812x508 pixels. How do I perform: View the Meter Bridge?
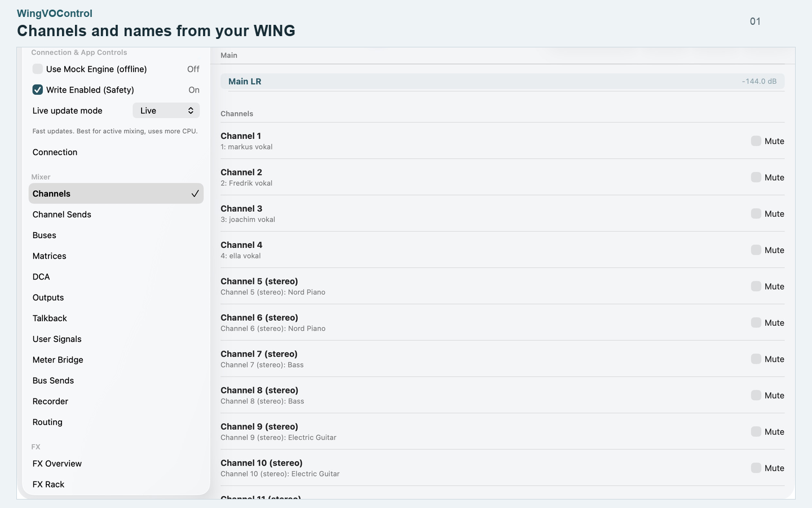coord(116,360)
